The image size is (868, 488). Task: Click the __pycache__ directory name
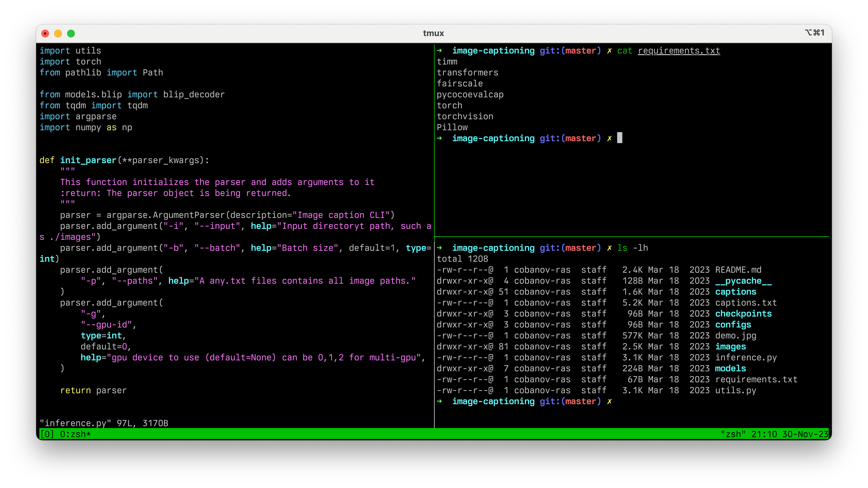point(743,281)
